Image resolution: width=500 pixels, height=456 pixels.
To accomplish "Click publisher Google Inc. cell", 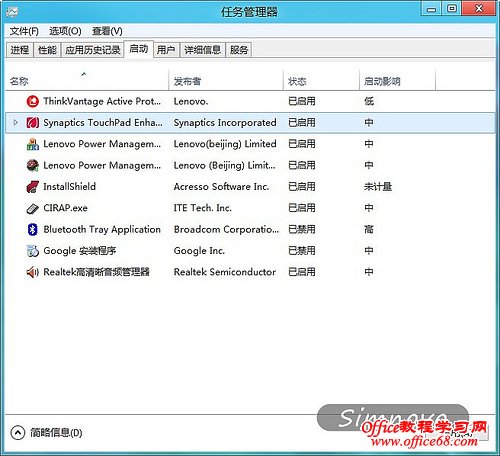I will click(x=199, y=251).
